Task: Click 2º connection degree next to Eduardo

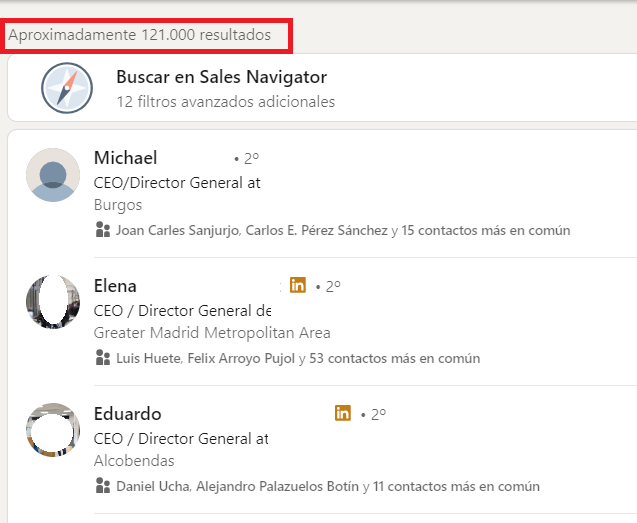Action: (378, 414)
